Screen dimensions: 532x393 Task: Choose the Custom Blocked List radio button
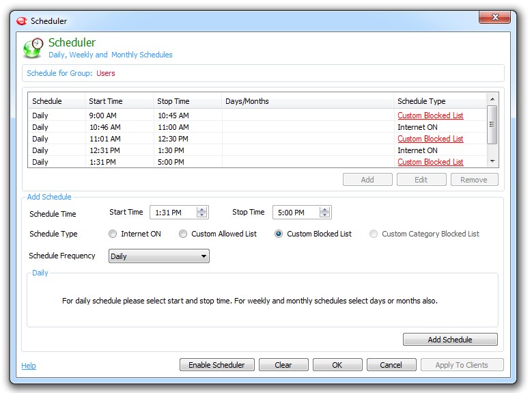(x=279, y=234)
